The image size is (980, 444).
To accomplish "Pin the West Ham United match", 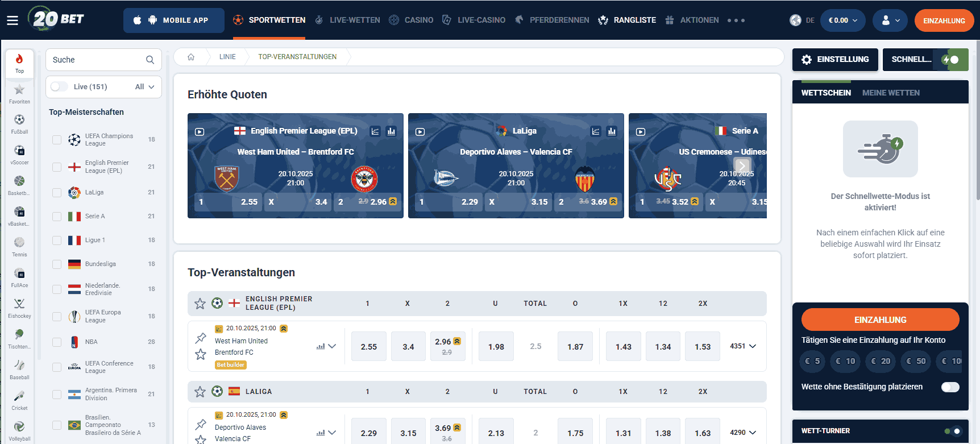I will click(201, 338).
